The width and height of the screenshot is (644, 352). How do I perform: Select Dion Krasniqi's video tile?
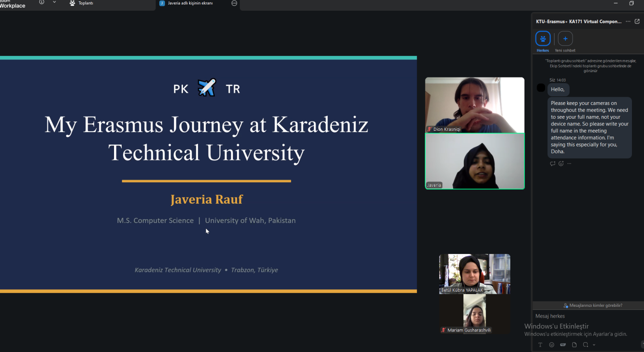tap(475, 105)
